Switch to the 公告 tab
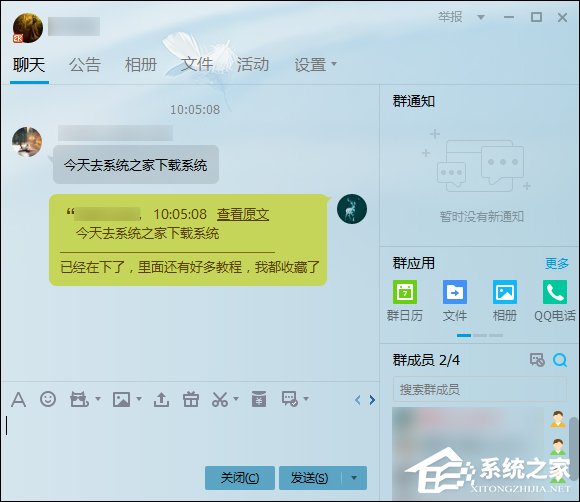 [85, 65]
